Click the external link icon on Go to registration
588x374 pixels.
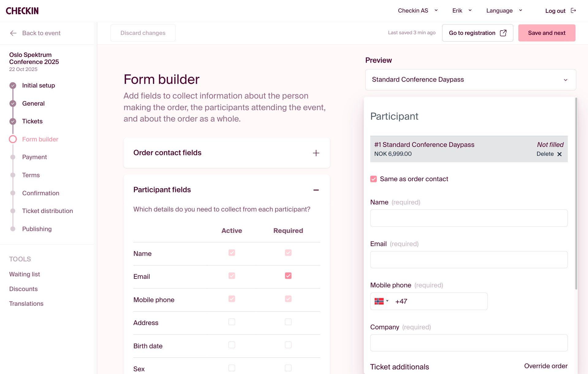click(x=503, y=33)
